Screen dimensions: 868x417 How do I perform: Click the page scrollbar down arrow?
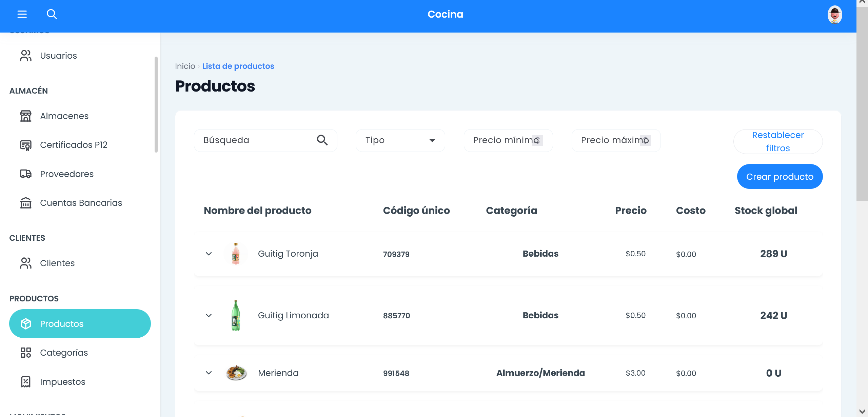[x=862, y=412]
